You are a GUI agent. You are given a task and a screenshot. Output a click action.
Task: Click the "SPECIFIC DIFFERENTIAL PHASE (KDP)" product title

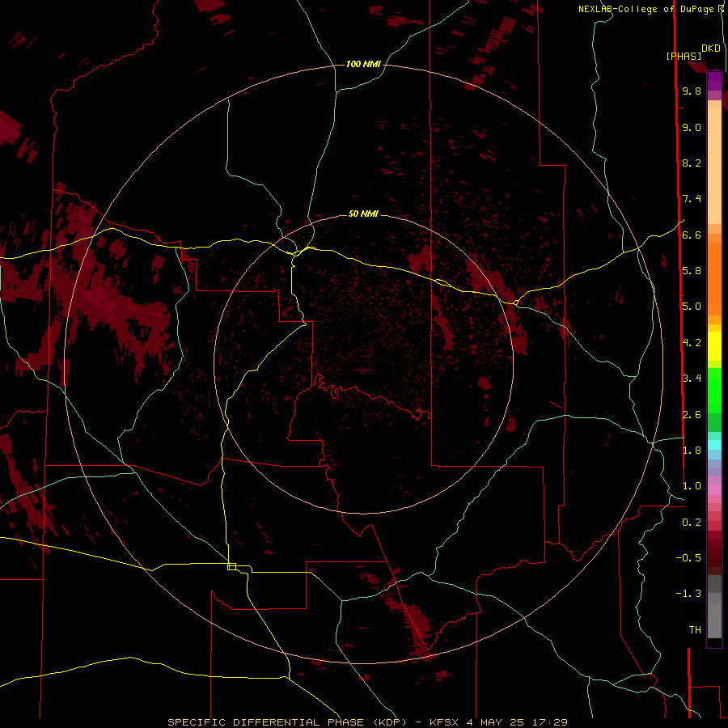(288, 722)
